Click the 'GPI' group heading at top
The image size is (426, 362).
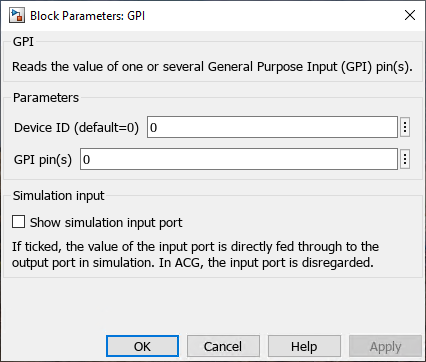point(23,42)
